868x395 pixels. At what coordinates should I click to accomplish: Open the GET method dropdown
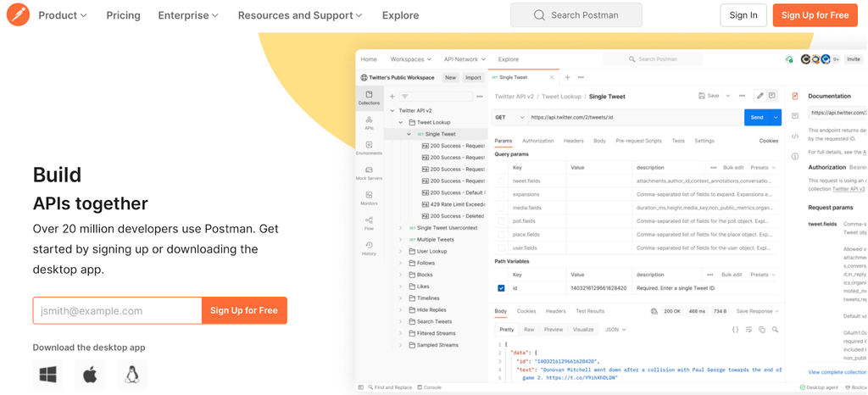(x=509, y=117)
